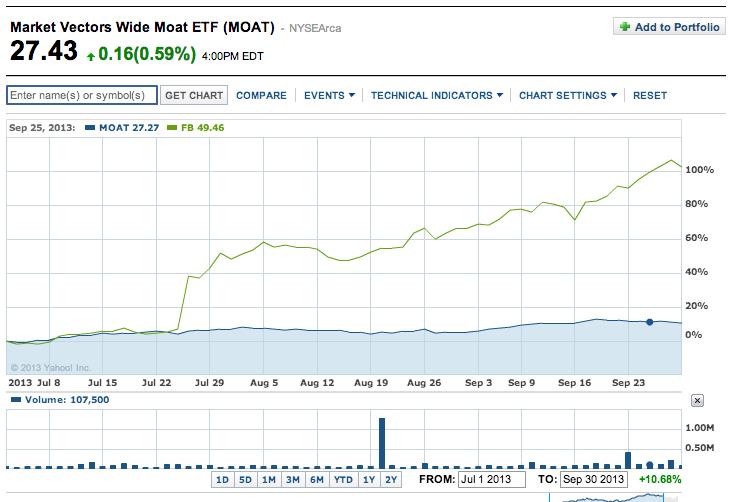Select the 5D time range

point(245,480)
